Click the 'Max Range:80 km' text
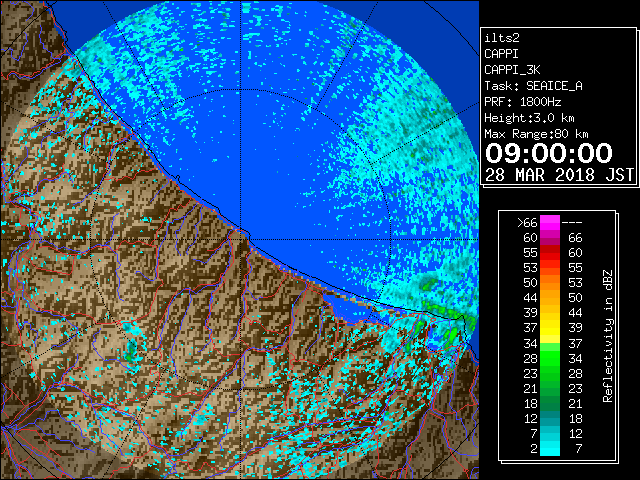This screenshot has height=480, width=640. tap(536, 134)
